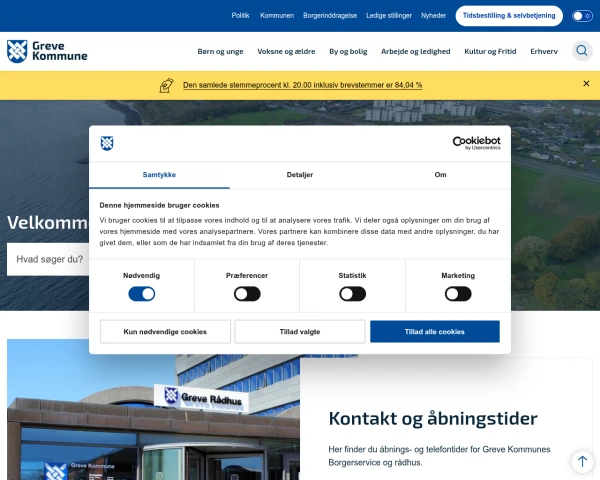Click the small shield crest in cookie dialog
The image size is (600, 480).
[107, 143]
